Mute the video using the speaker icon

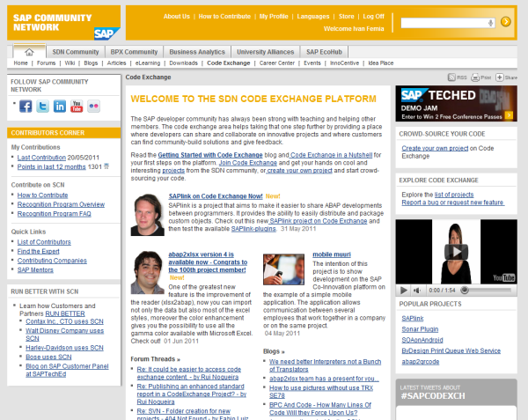point(417,290)
